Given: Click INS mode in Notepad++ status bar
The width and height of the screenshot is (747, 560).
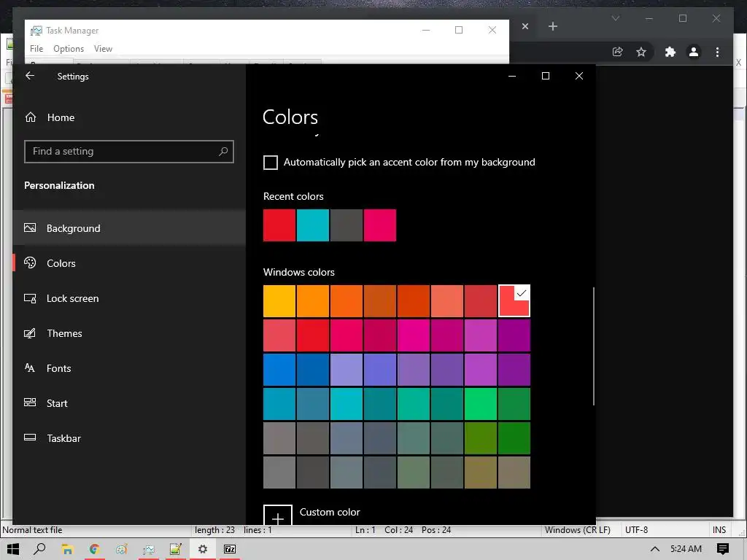Looking at the screenshot, I should pos(719,530).
